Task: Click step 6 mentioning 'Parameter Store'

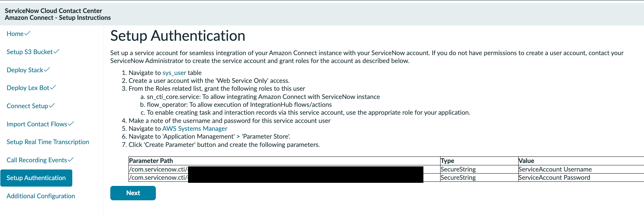Action: (x=209, y=136)
